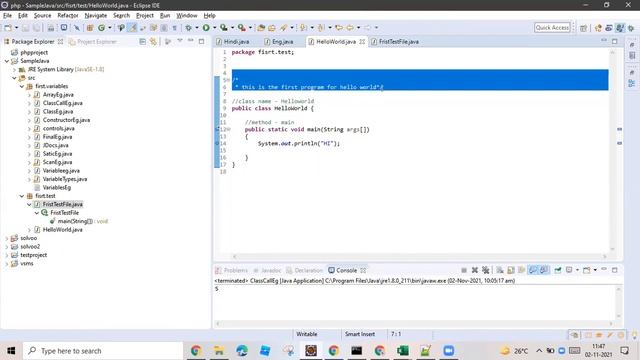
Task: Open the Refactor menu
Action: click(68, 16)
